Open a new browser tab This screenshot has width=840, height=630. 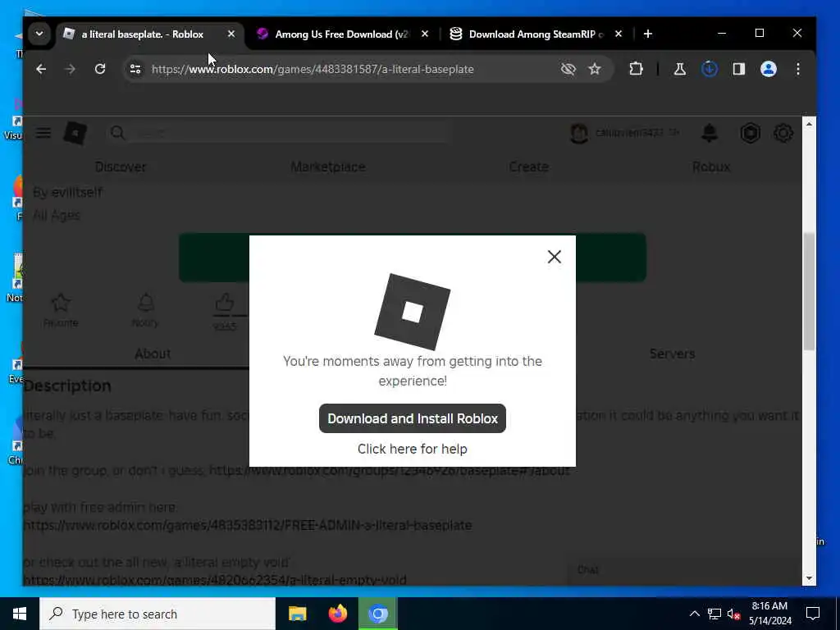click(x=648, y=34)
